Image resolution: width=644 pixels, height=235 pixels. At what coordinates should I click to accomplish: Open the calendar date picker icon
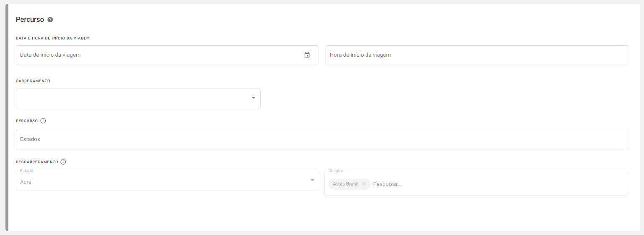(307, 55)
